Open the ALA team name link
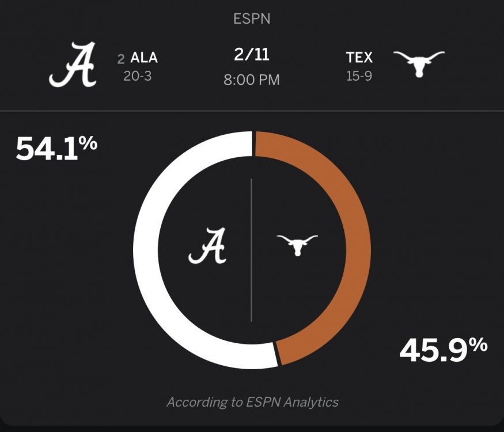This screenshot has width=504, height=432. 144,58
